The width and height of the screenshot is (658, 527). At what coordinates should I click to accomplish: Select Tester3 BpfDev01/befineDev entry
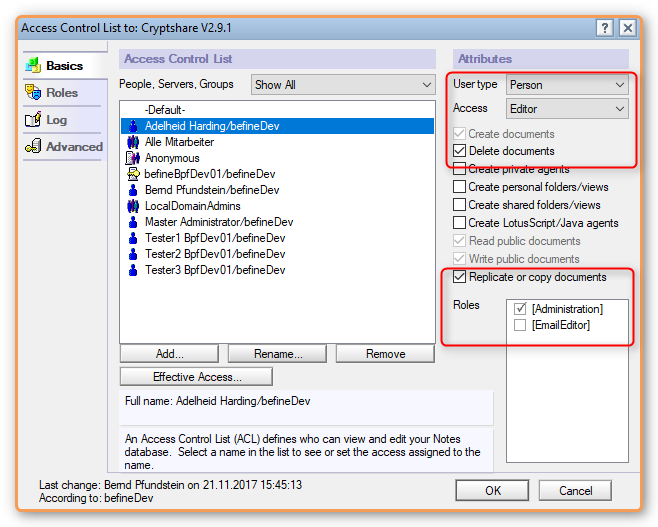277,269
